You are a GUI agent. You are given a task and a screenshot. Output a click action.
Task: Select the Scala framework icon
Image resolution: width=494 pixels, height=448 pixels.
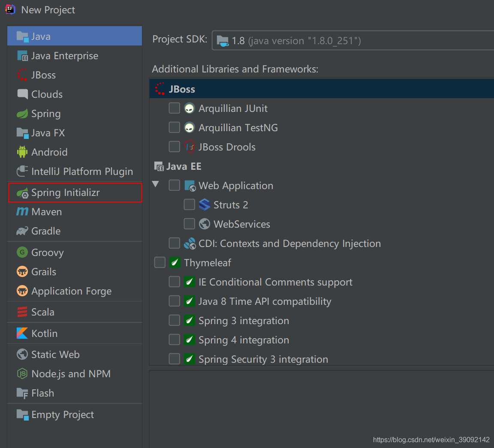click(22, 312)
